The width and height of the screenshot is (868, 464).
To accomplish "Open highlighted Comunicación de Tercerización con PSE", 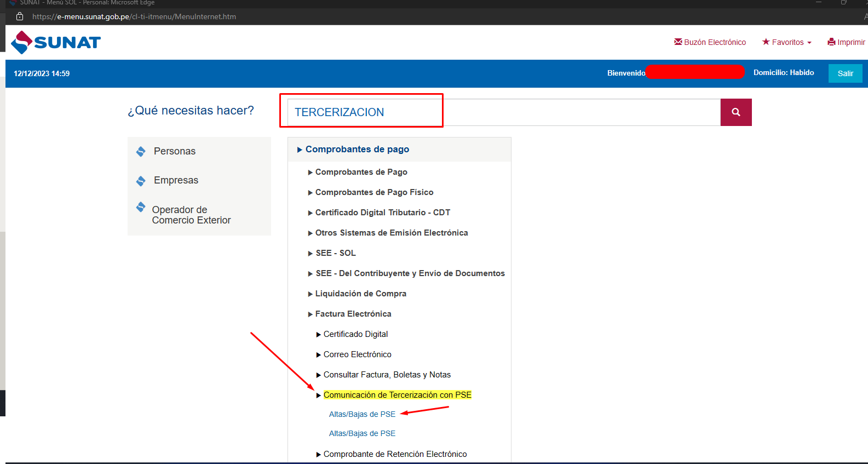I will pyautogui.click(x=397, y=395).
